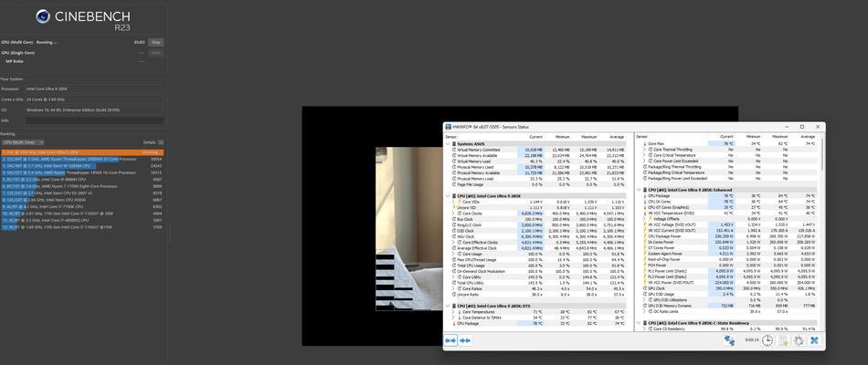Select the Physical Memory Used row
Image resolution: width=868 pixels, height=365 pixels.
tap(537, 167)
